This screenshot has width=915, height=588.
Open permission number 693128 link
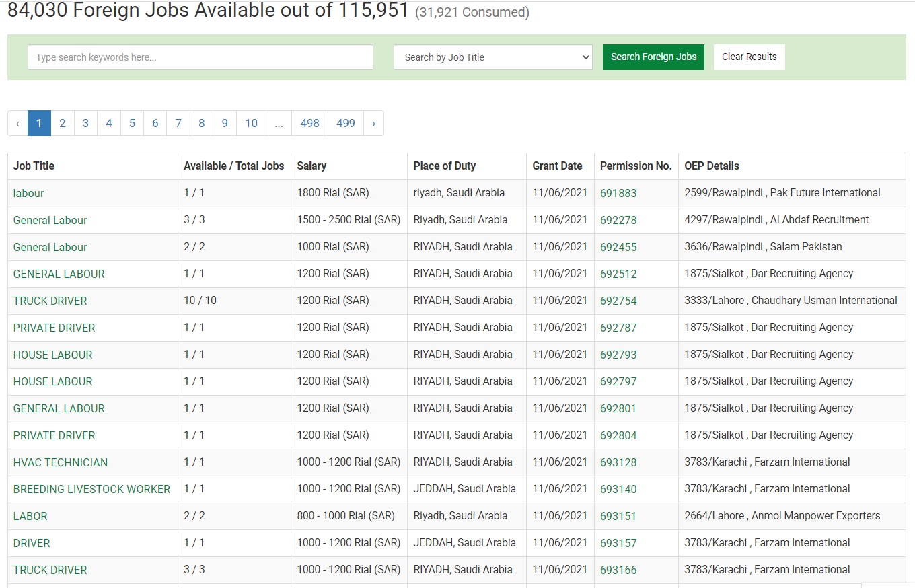618,462
